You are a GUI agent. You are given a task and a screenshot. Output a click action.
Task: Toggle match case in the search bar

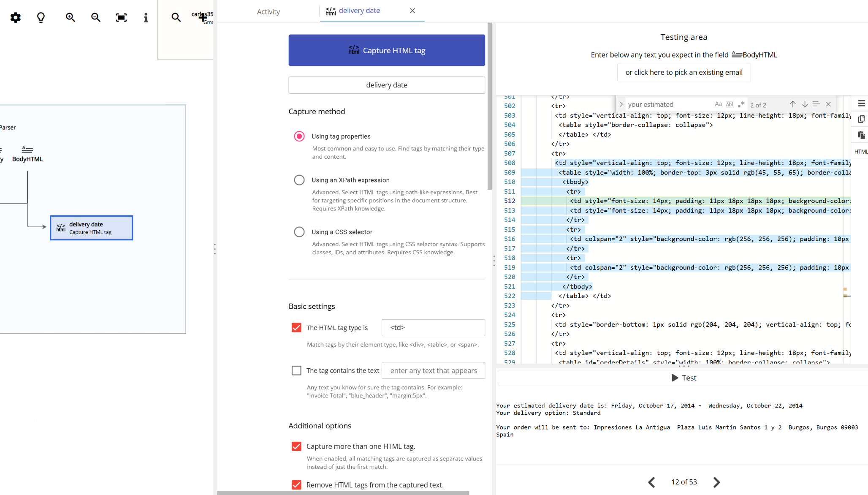[719, 104]
